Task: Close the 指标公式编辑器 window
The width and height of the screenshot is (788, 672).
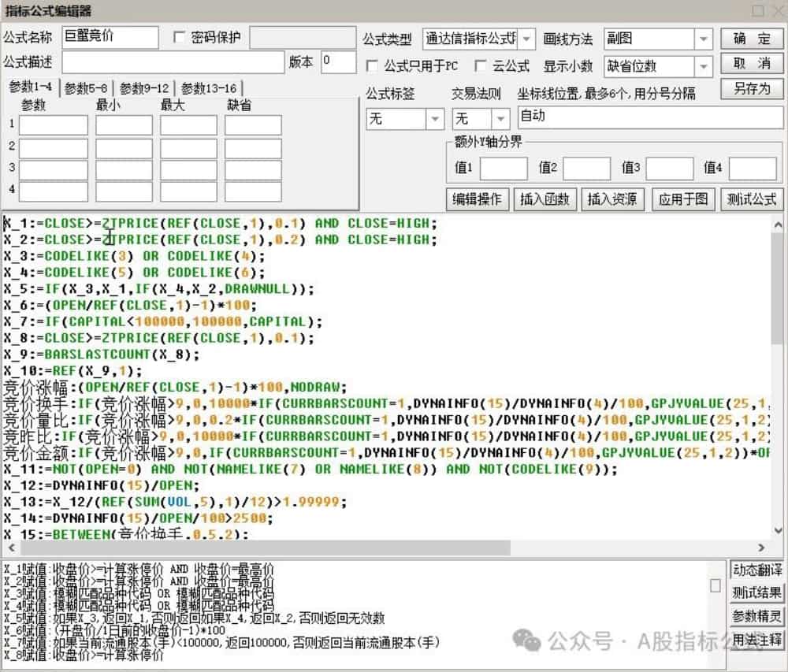Action: 780,10
